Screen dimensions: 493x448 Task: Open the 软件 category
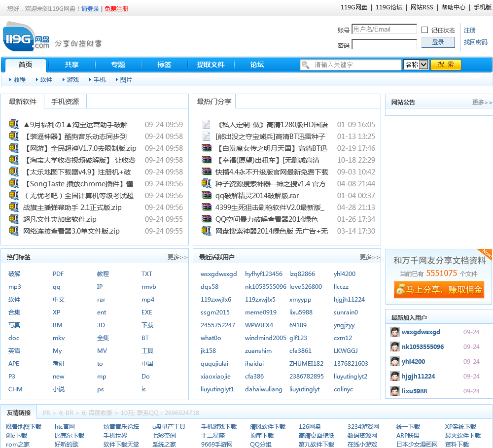(x=46, y=80)
